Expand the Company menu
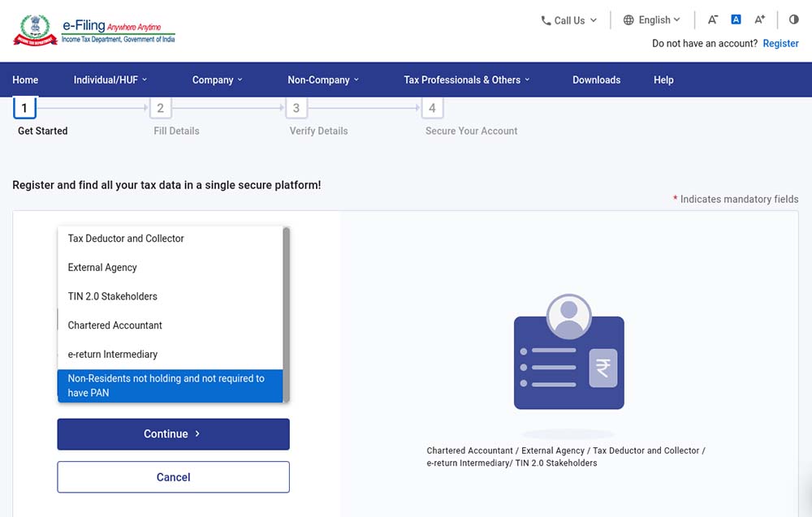The image size is (812, 517). 217,80
